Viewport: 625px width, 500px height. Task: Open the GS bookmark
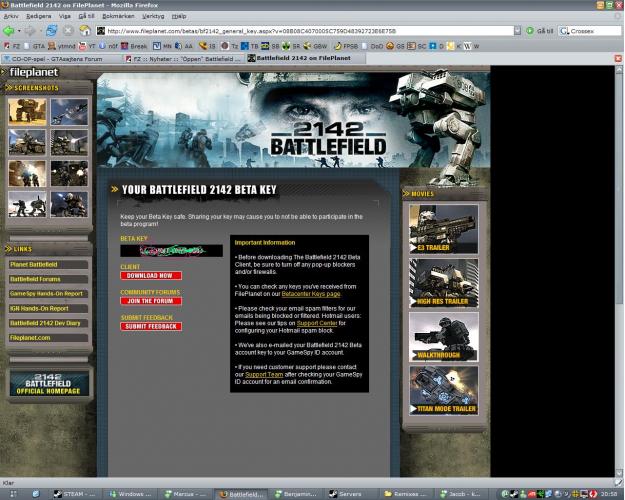coord(395,46)
